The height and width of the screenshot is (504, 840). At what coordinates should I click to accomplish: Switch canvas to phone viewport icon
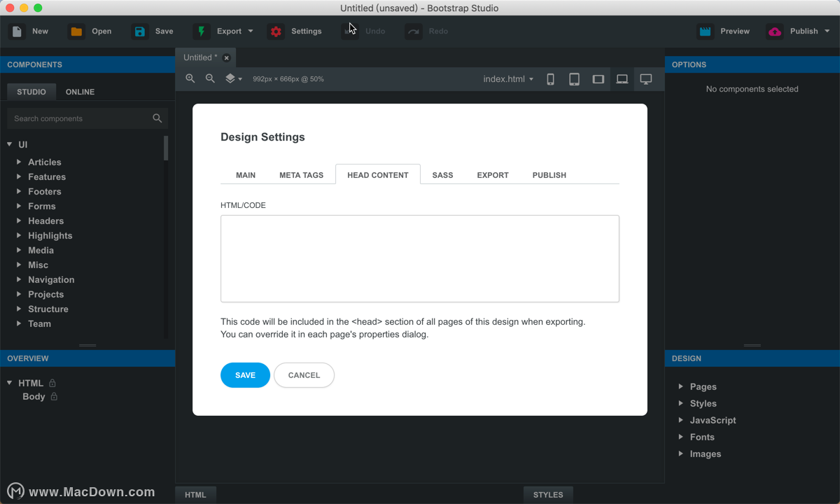coord(550,78)
